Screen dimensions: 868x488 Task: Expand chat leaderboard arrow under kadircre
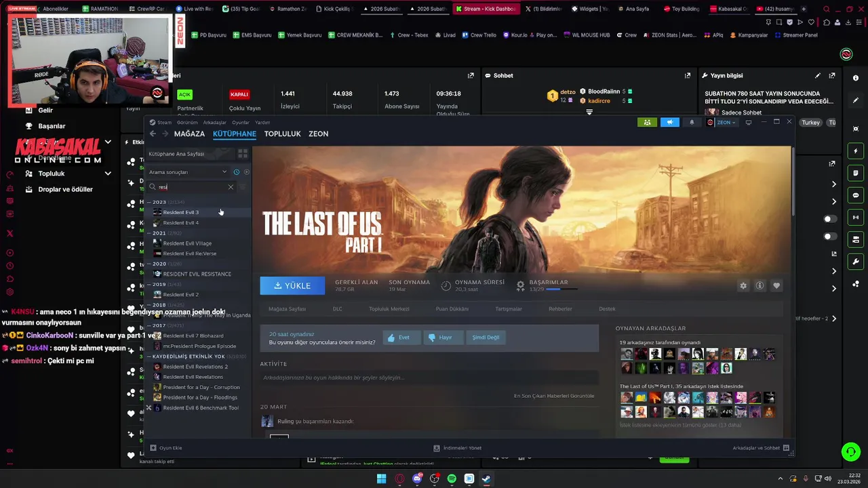tap(589, 112)
